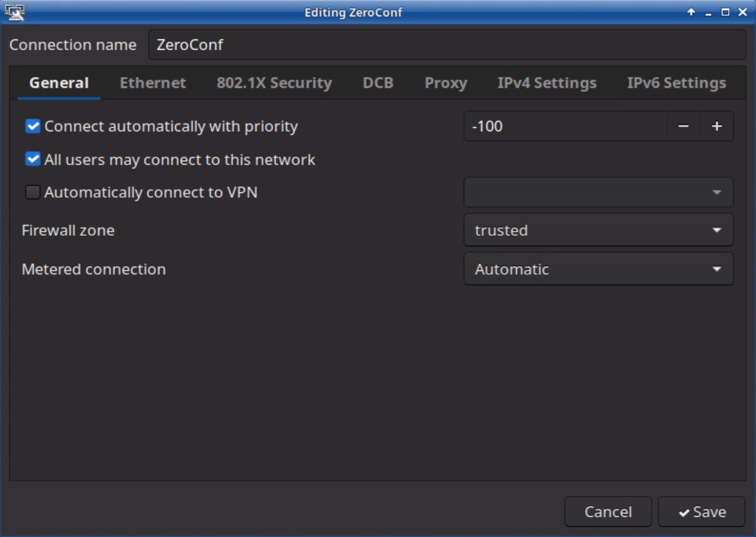
Task: Click the keep-above arrow in title bar
Action: [691, 12]
